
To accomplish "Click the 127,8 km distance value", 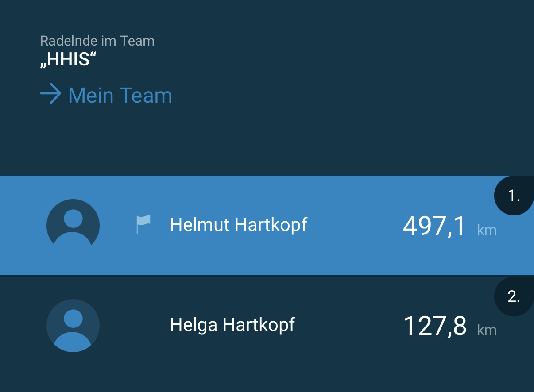I will coord(435,326).
